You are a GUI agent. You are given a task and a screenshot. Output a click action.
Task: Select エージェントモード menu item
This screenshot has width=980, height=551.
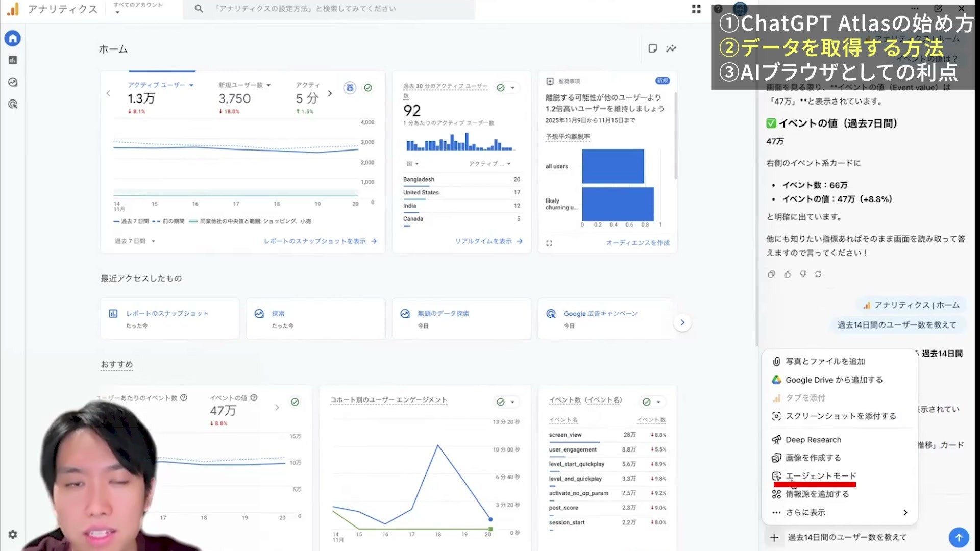[x=840, y=476]
